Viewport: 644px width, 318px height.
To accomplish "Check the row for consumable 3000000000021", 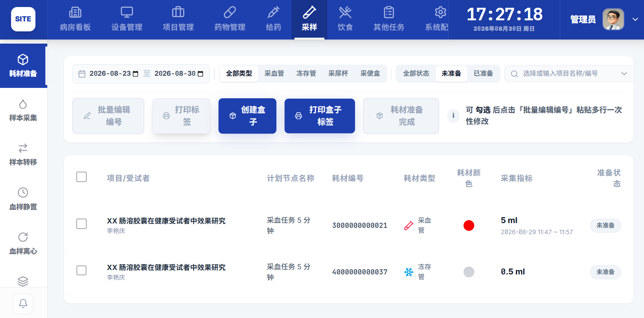I will (x=82, y=224).
